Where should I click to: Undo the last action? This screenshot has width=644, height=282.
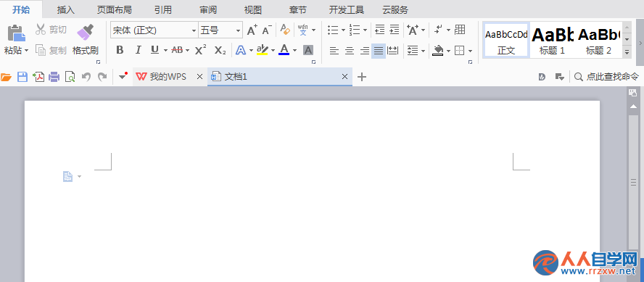(86, 77)
